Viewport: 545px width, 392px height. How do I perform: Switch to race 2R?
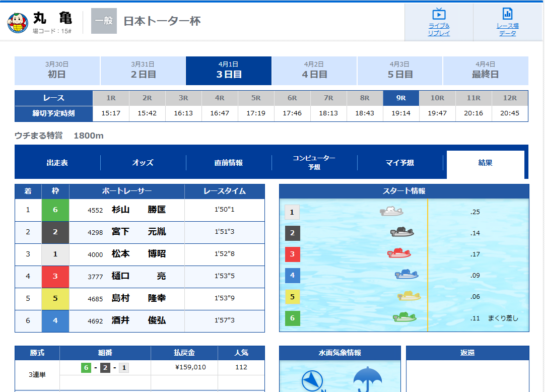[x=147, y=98]
